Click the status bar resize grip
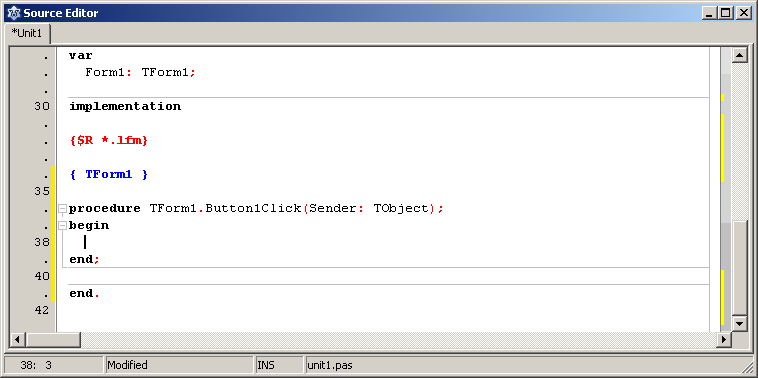The height and width of the screenshot is (378, 758). [746, 367]
